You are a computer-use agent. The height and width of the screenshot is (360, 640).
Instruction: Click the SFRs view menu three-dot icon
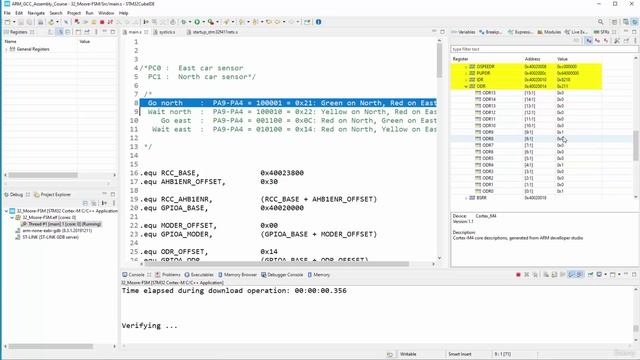tap(636, 41)
